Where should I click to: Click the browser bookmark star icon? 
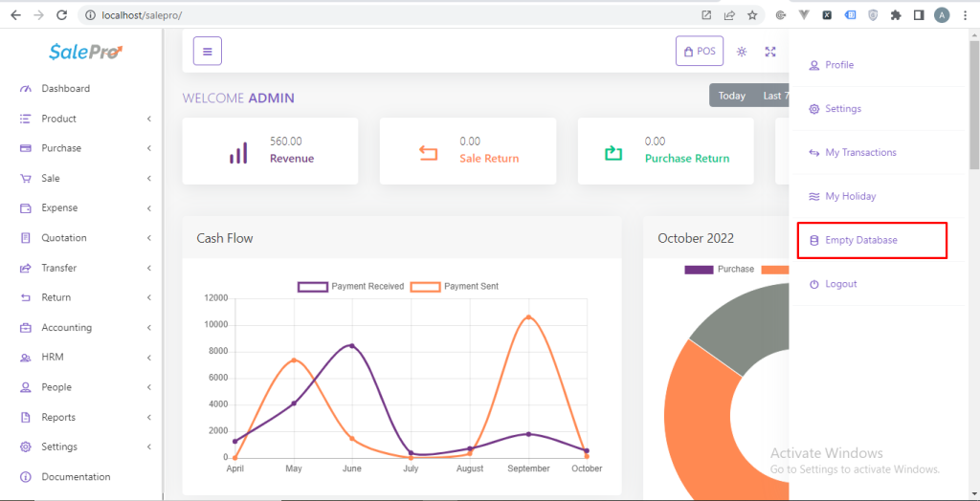pos(753,15)
